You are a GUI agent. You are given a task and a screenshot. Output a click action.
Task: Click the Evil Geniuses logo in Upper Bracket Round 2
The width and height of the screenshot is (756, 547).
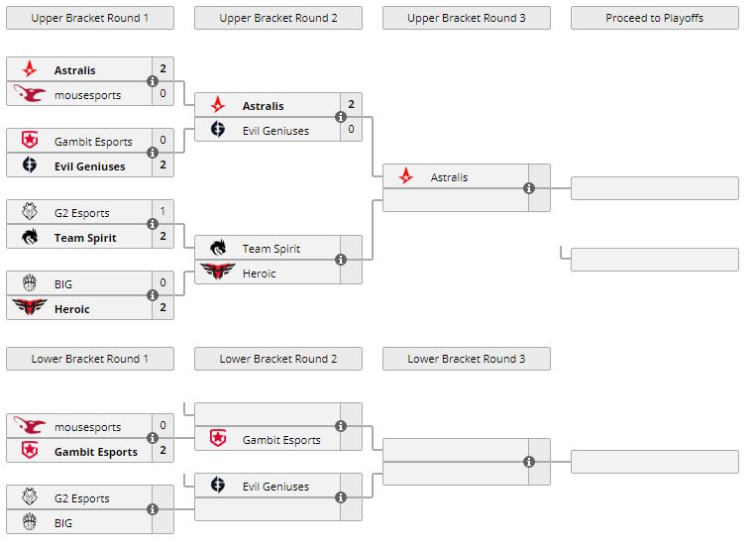pos(218,131)
